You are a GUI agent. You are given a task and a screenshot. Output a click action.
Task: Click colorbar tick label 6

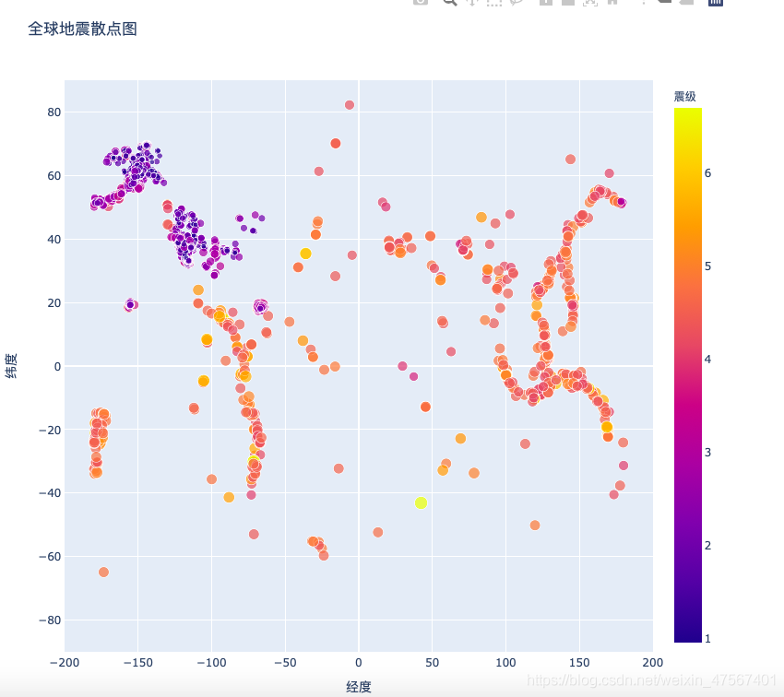pos(707,173)
